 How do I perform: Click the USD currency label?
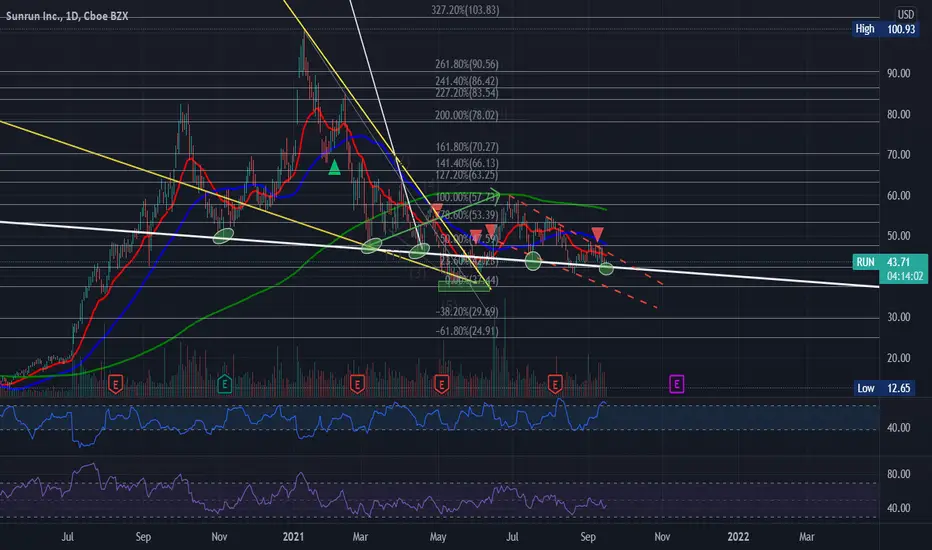(x=905, y=14)
